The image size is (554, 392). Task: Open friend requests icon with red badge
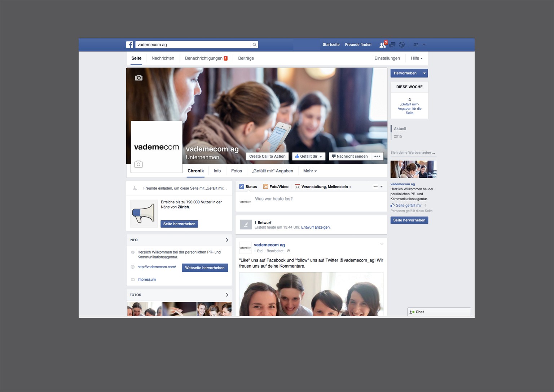383,45
